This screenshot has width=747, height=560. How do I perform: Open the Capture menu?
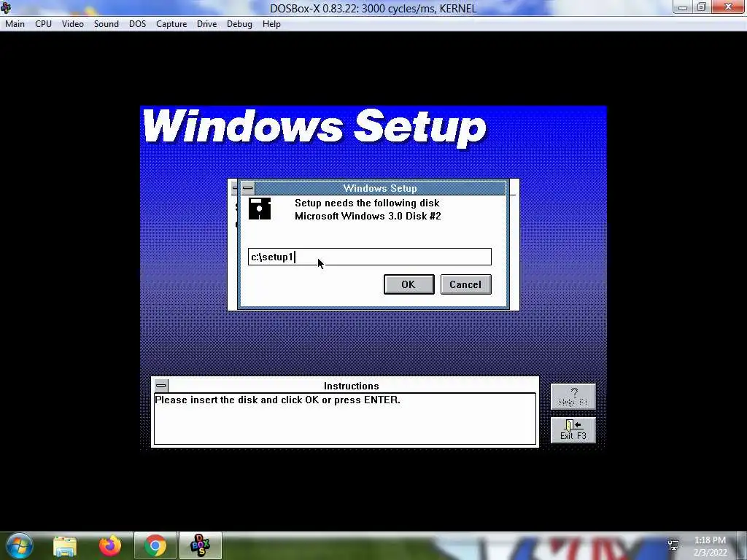[x=171, y=24]
